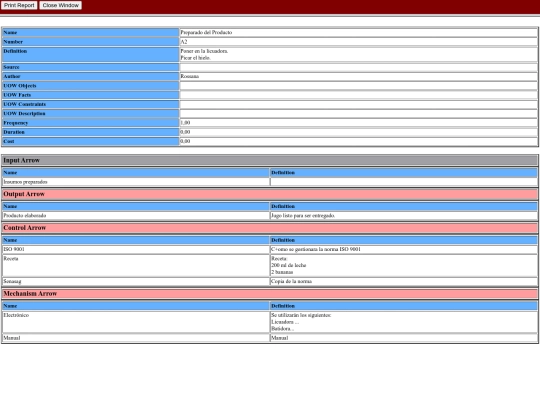Select the 'Senasag' control arrow name
The width and height of the screenshot is (540, 405).
pos(12,281)
